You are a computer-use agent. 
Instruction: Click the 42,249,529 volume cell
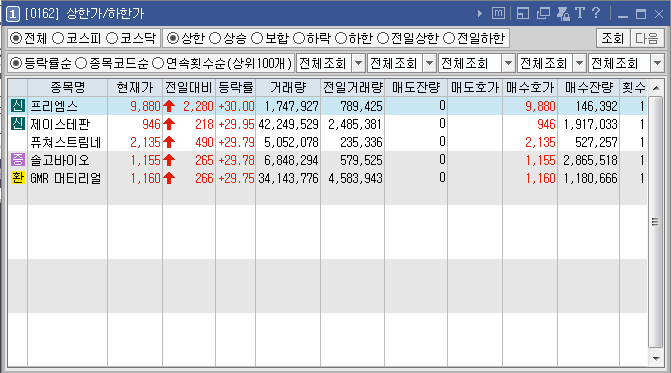(288, 124)
